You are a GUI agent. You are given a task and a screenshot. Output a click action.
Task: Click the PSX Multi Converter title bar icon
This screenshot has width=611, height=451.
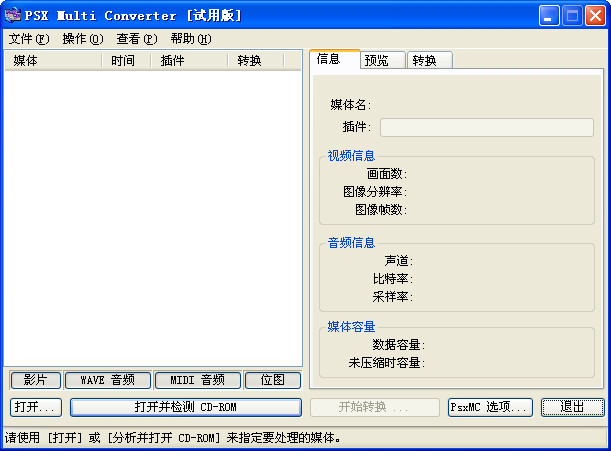pyautogui.click(x=12, y=15)
